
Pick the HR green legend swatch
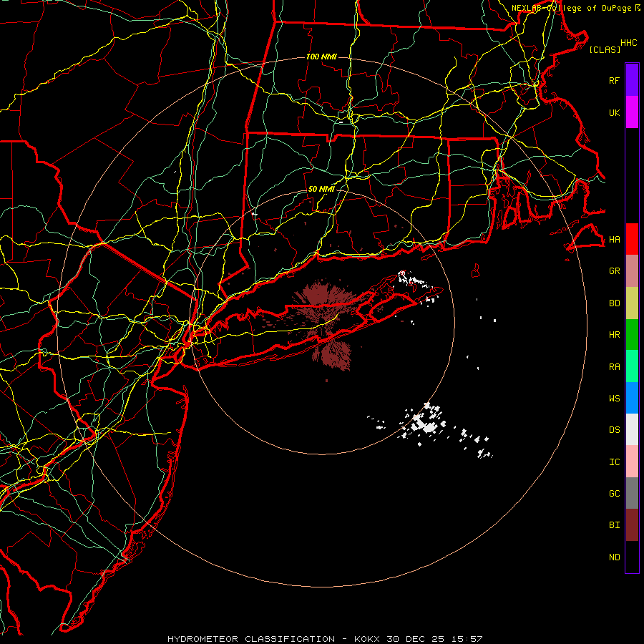632,334
